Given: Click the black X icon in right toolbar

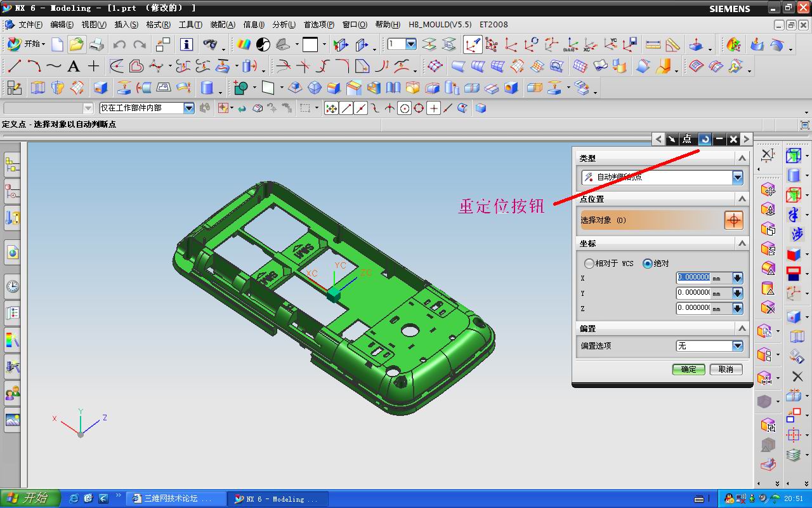Looking at the screenshot, I should click(x=797, y=377).
